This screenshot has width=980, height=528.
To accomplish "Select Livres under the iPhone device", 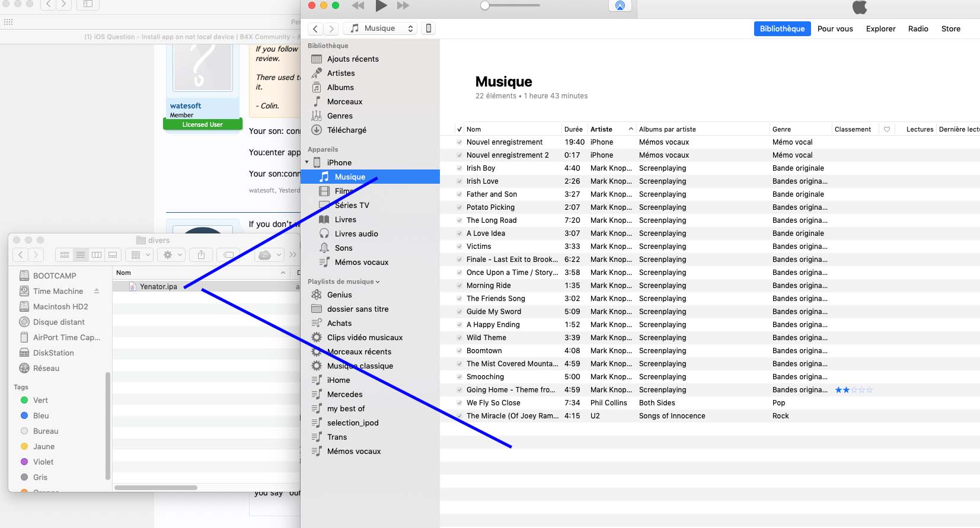I will [346, 219].
